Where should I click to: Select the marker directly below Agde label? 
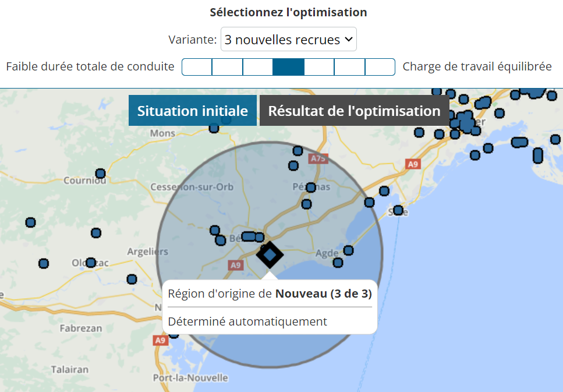click(x=338, y=263)
